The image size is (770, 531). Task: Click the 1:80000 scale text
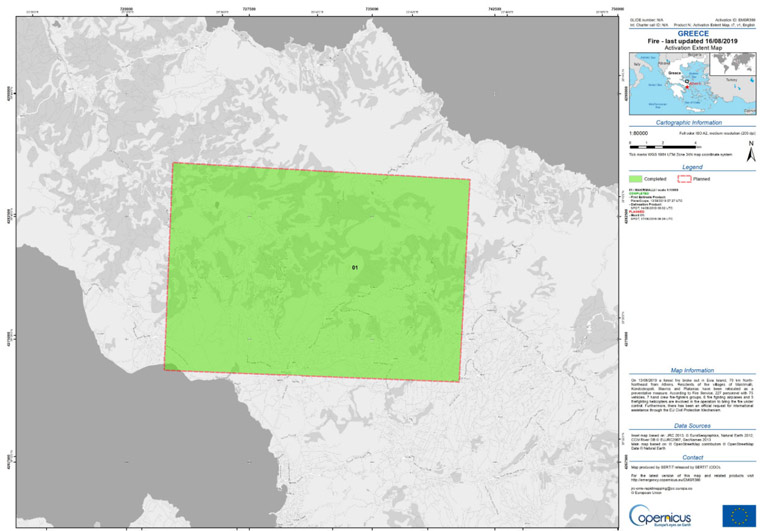[x=637, y=132]
